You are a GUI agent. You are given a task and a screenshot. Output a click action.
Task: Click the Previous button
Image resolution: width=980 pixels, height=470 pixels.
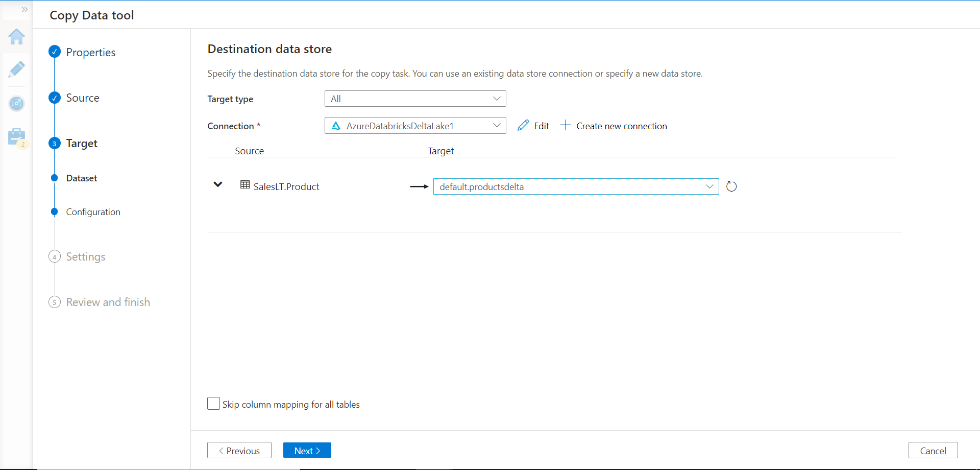239,451
